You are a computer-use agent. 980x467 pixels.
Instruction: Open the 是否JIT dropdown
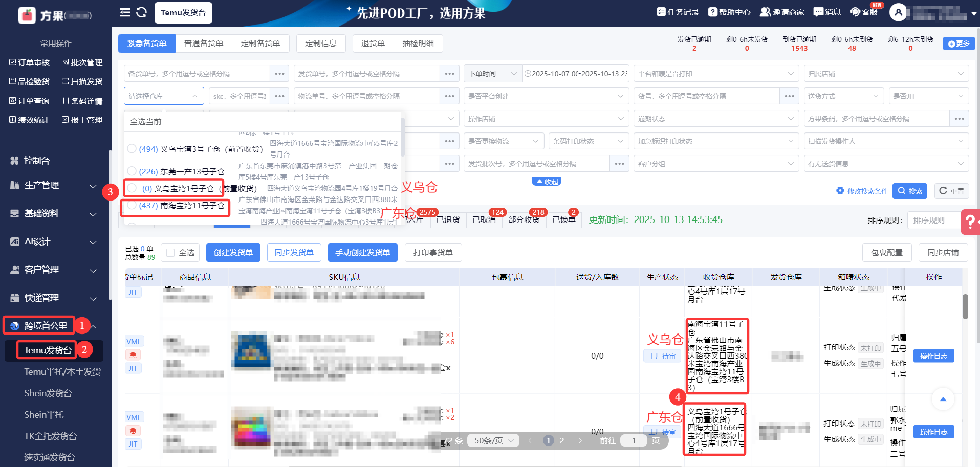pyautogui.click(x=929, y=96)
